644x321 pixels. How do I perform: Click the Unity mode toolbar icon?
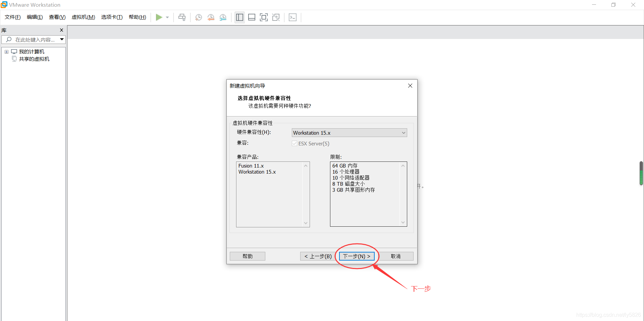point(276,17)
